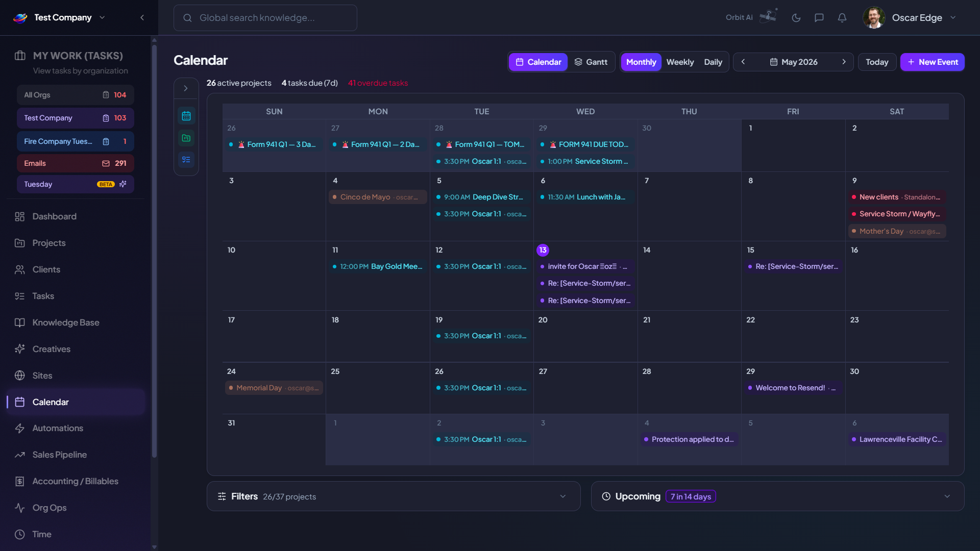The image size is (980, 551).
Task: Open the Test Company organization dropdown
Action: pos(102,17)
